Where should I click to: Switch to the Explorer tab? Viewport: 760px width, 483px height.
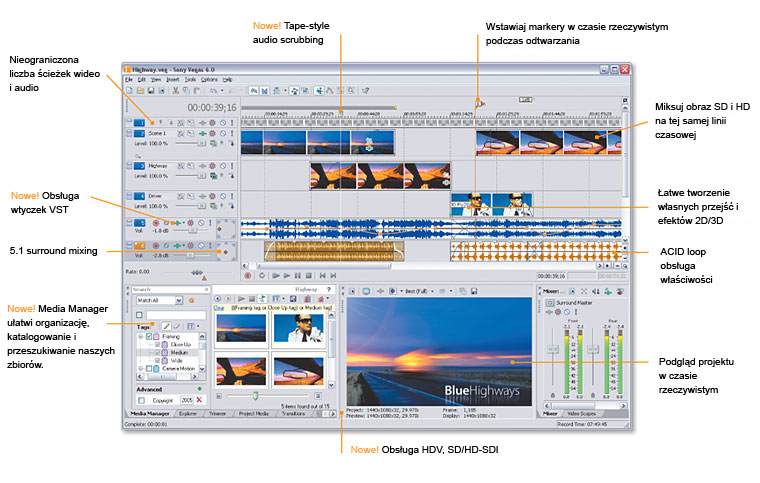[x=188, y=414]
